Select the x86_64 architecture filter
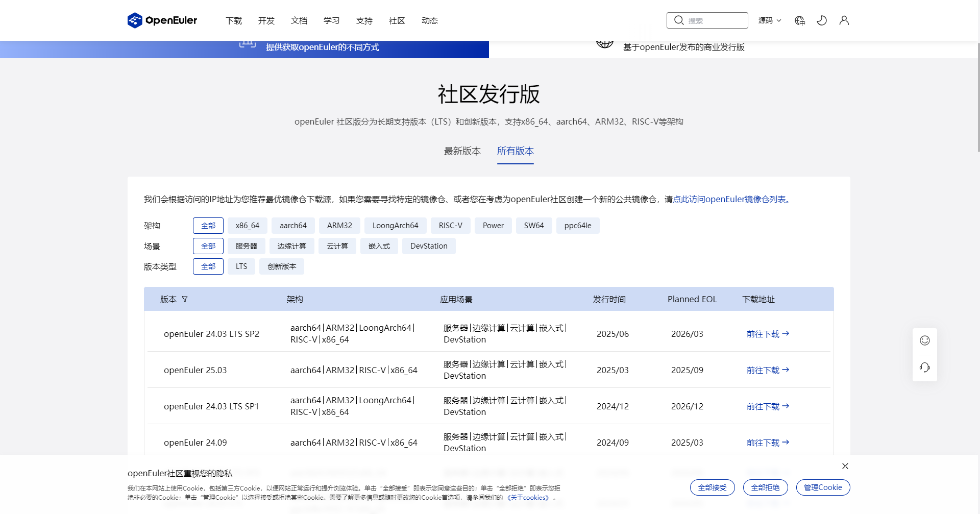Image resolution: width=980 pixels, height=514 pixels. pos(247,225)
